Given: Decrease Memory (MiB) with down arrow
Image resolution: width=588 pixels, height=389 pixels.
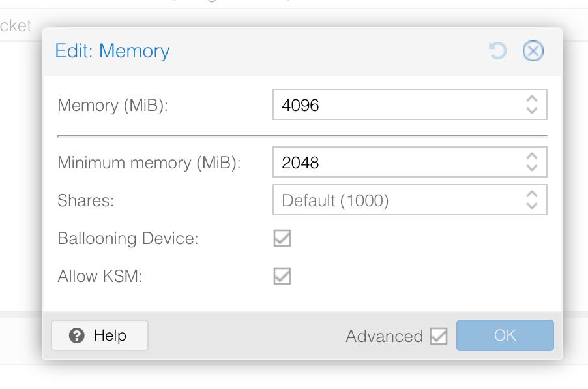Looking at the screenshot, I should (x=532, y=111).
